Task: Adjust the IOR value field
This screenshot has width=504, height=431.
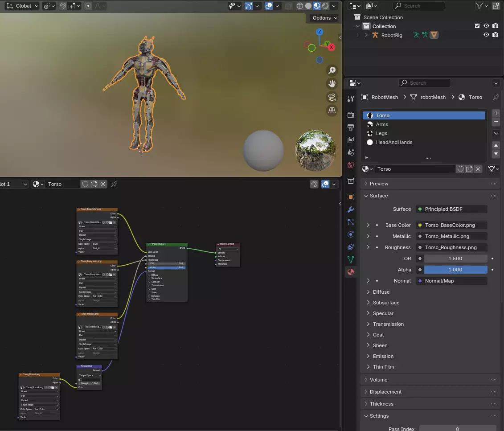Action: point(455,259)
